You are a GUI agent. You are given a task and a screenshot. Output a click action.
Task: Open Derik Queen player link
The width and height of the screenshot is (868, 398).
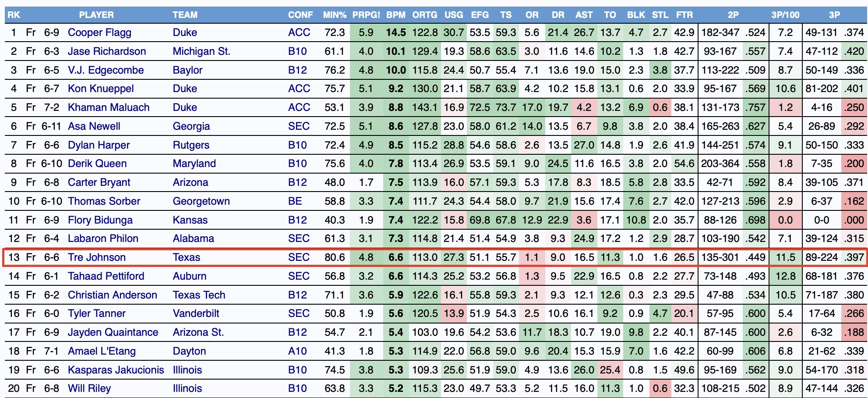coord(97,163)
